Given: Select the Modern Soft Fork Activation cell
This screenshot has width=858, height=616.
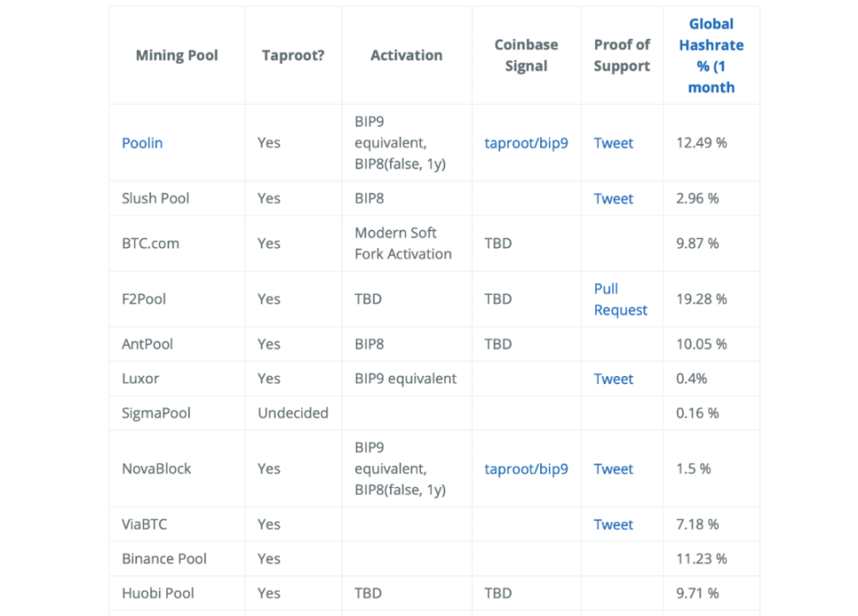Looking at the screenshot, I should (x=403, y=244).
